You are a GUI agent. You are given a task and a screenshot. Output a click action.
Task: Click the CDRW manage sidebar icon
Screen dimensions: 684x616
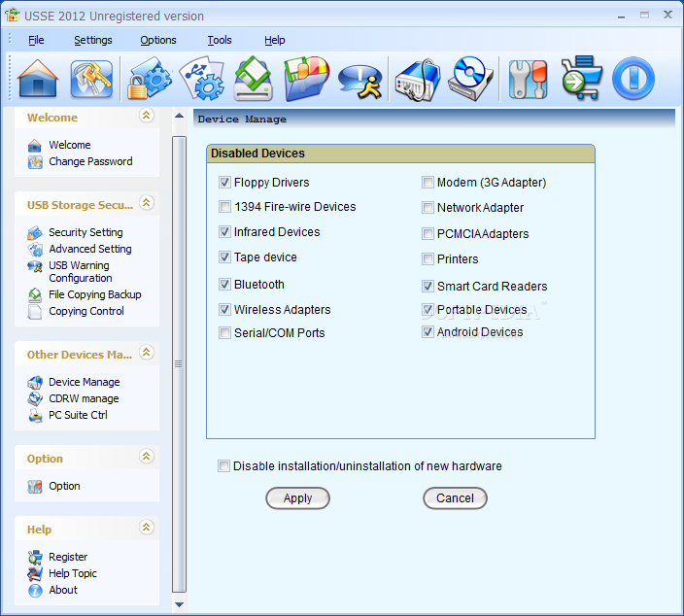pos(35,399)
